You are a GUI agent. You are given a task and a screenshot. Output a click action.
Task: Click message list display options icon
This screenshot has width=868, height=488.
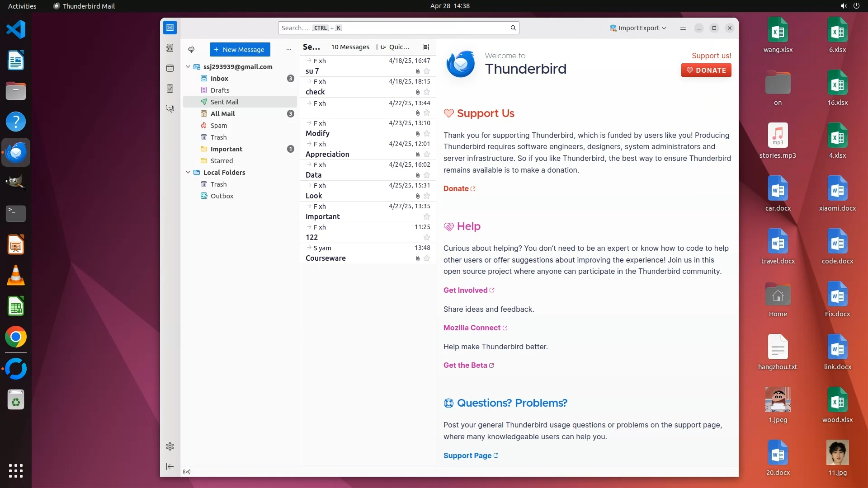(426, 47)
